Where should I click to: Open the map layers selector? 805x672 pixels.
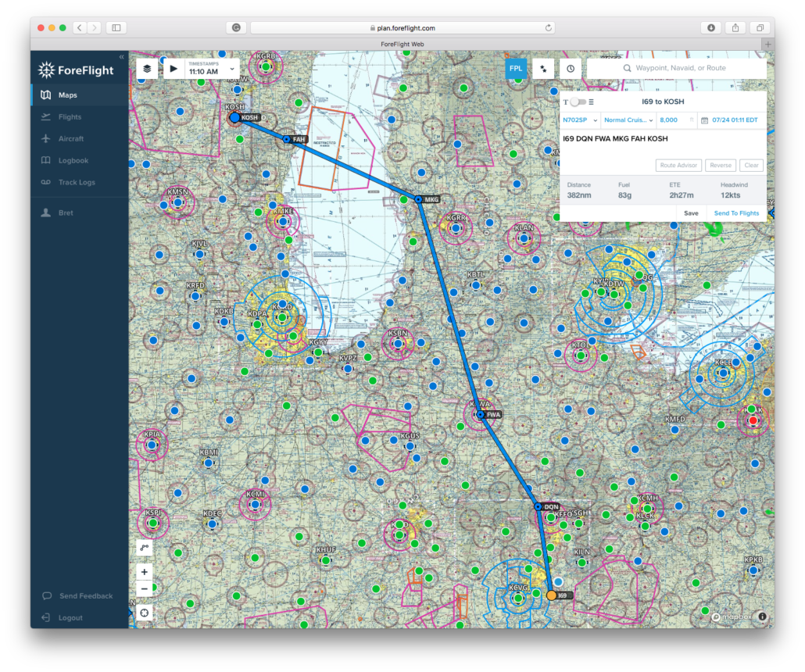point(148,68)
